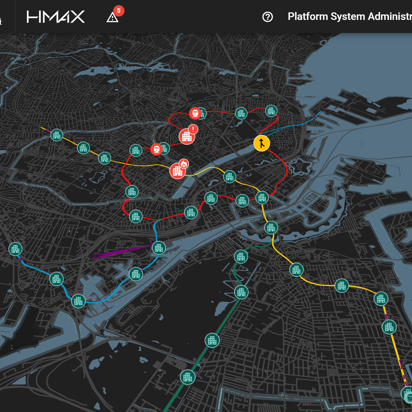Select the red train marker next to the green station icons
The width and height of the screenshot is (412, 412).
click(x=156, y=149)
